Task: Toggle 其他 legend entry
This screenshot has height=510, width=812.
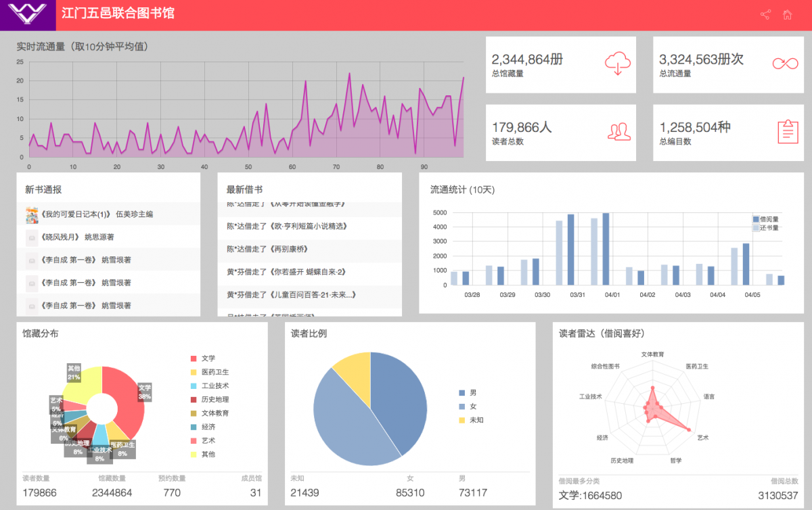Action: pos(203,455)
